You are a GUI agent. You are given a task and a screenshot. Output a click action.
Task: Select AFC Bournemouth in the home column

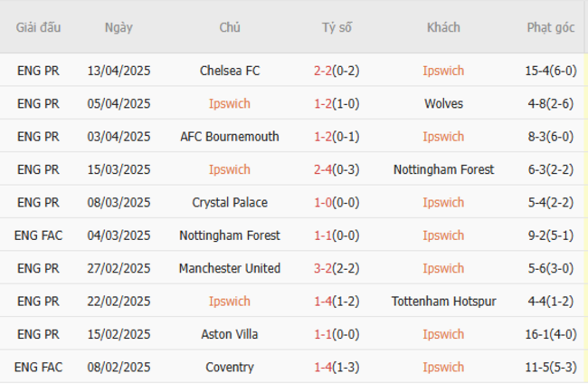coord(229,137)
